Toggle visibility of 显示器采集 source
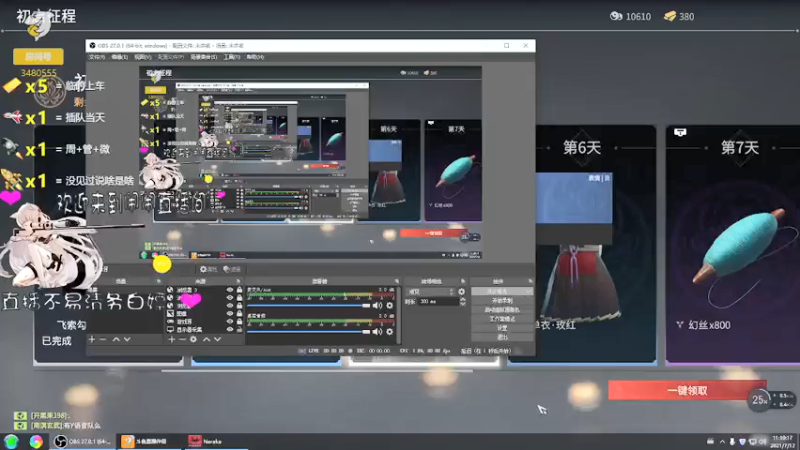Screen dimensions: 800x450 click(x=230, y=330)
